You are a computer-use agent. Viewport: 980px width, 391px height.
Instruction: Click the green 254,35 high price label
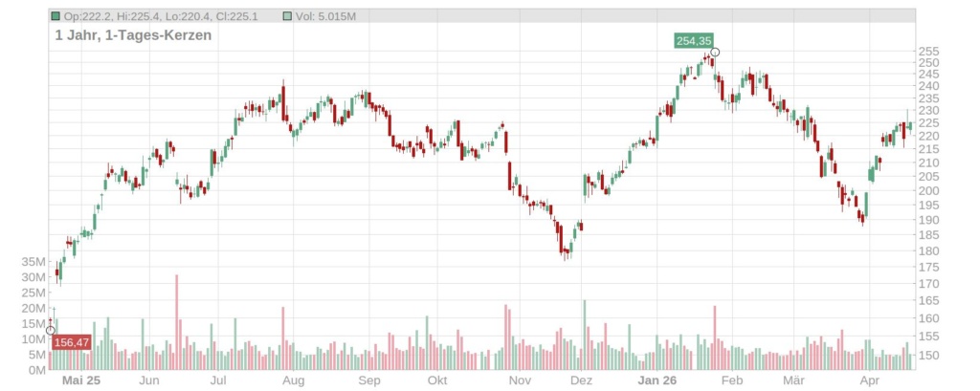[693, 41]
